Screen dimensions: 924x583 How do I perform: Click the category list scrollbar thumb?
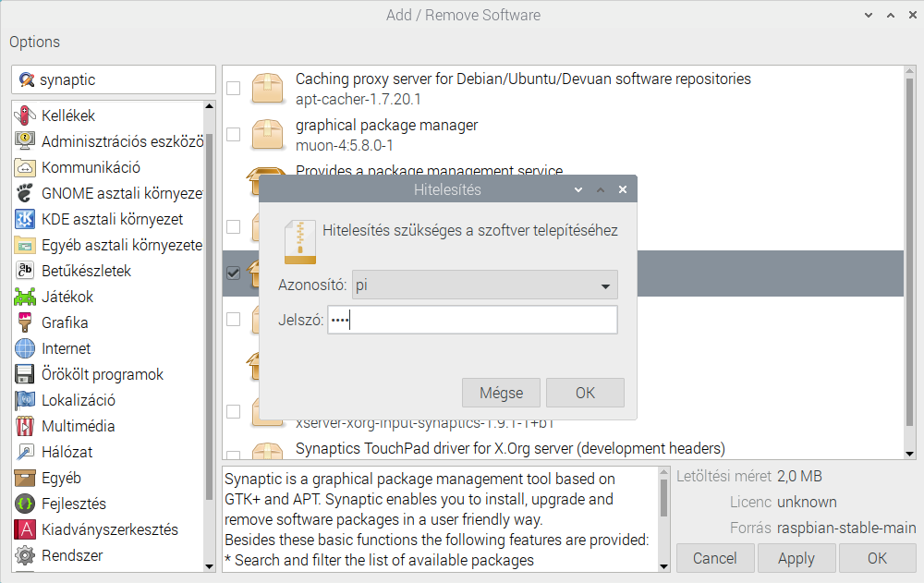[209, 317]
